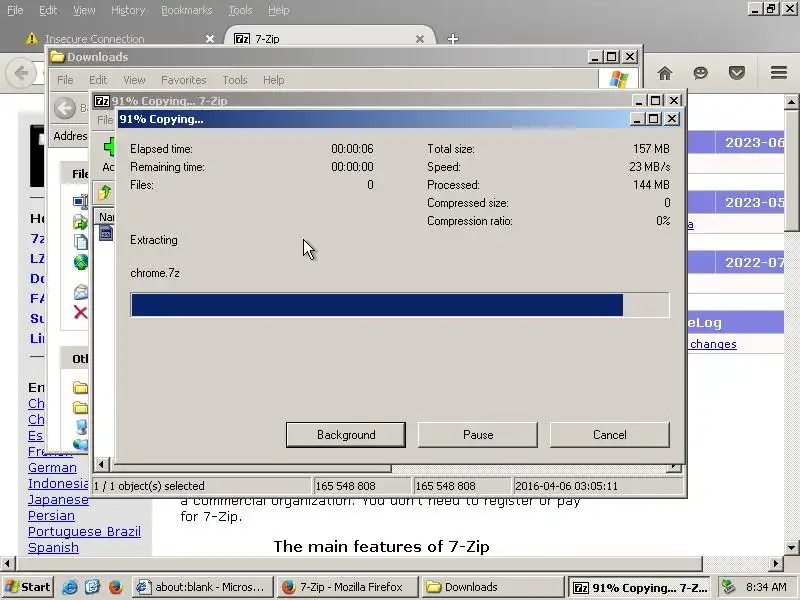Click the chrome.7z file name text
Screen dimensions: 800x600
pos(155,273)
